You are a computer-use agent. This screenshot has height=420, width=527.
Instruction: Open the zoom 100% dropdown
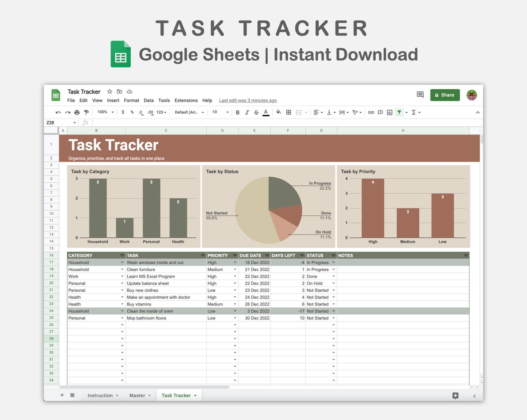coord(106,112)
